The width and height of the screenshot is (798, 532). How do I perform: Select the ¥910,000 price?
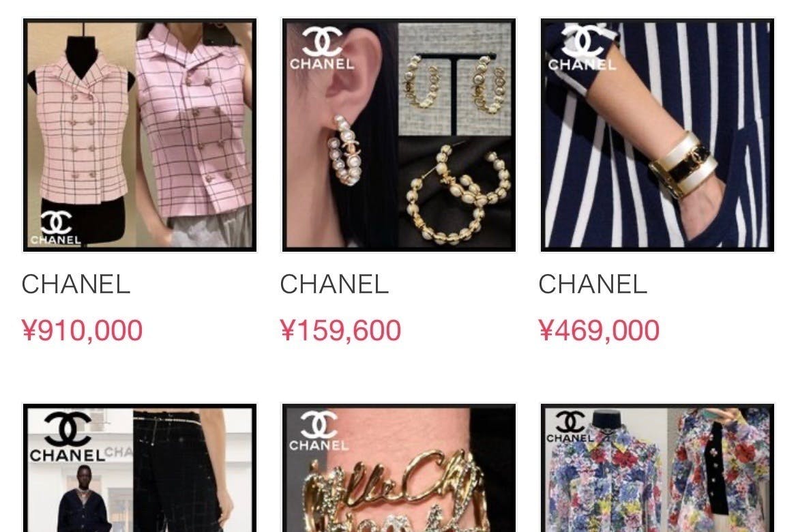pyautogui.click(x=82, y=330)
